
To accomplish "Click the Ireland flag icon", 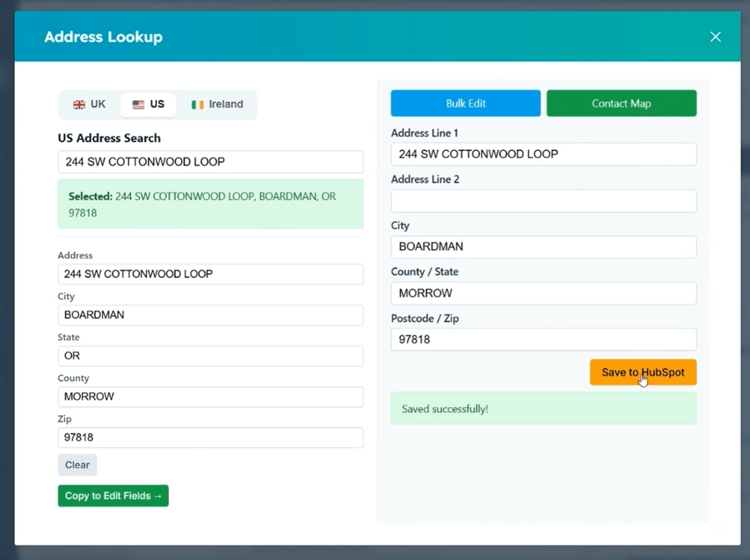I will tap(197, 105).
